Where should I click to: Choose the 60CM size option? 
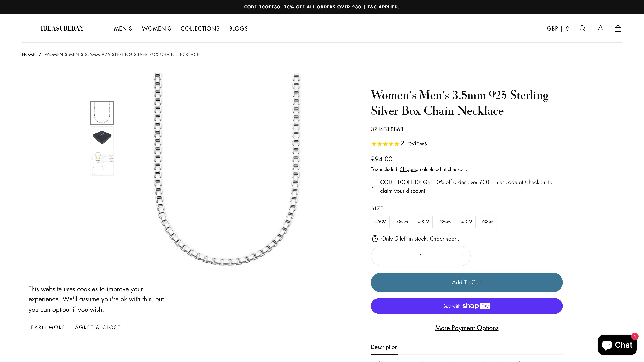pos(488,222)
